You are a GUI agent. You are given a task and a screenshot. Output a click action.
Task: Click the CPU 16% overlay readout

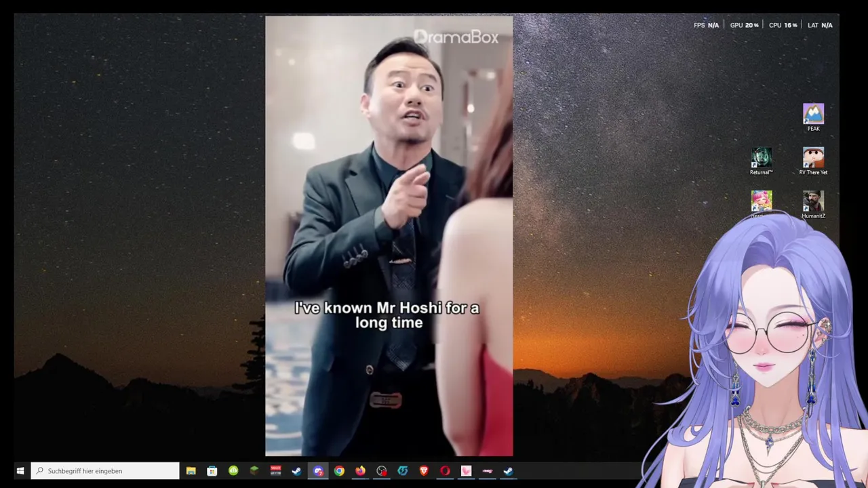click(x=783, y=25)
